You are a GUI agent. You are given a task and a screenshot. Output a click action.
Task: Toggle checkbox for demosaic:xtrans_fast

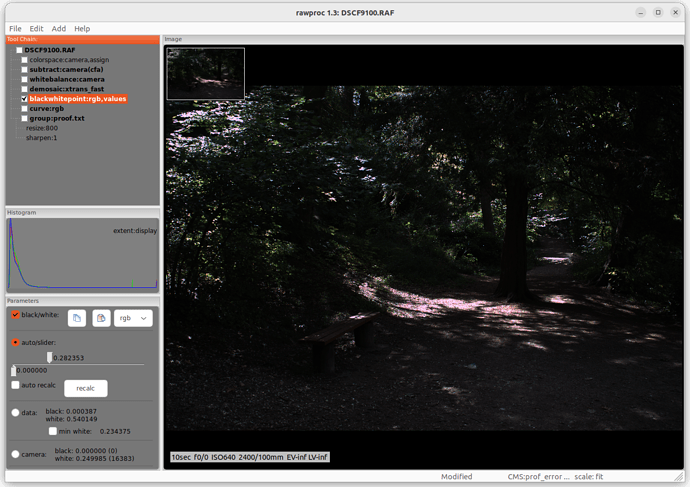pos(24,89)
